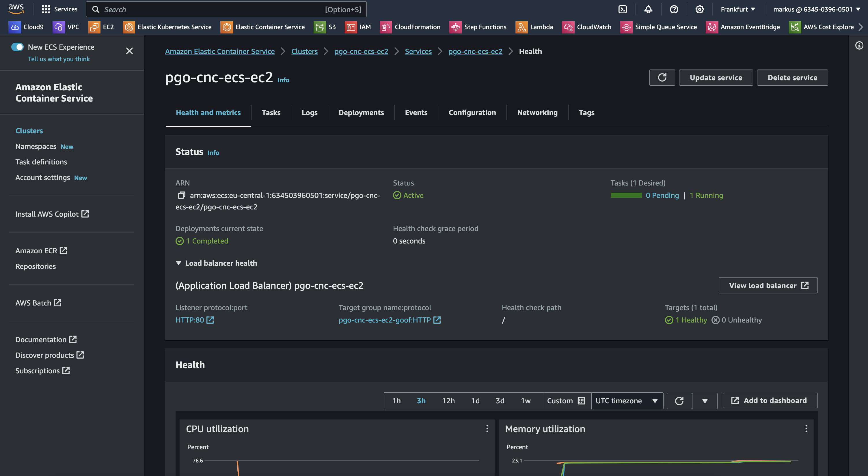Viewport: 868px width, 476px height.
Task: Click Add to dashboard button
Action: 770,401
